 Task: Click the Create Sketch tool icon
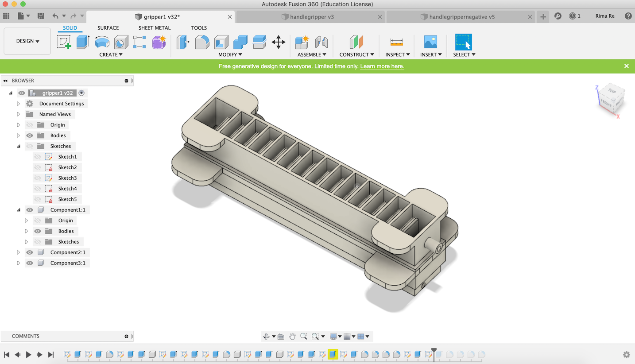64,42
